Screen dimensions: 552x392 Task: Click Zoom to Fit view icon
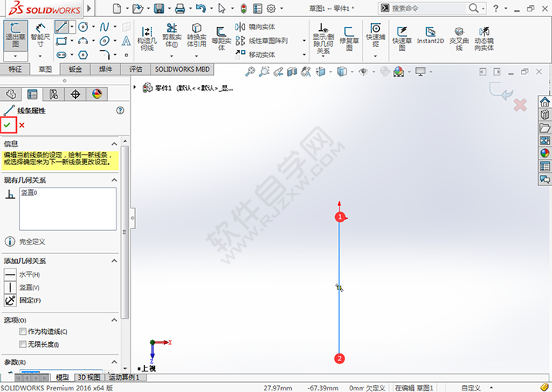pos(249,72)
